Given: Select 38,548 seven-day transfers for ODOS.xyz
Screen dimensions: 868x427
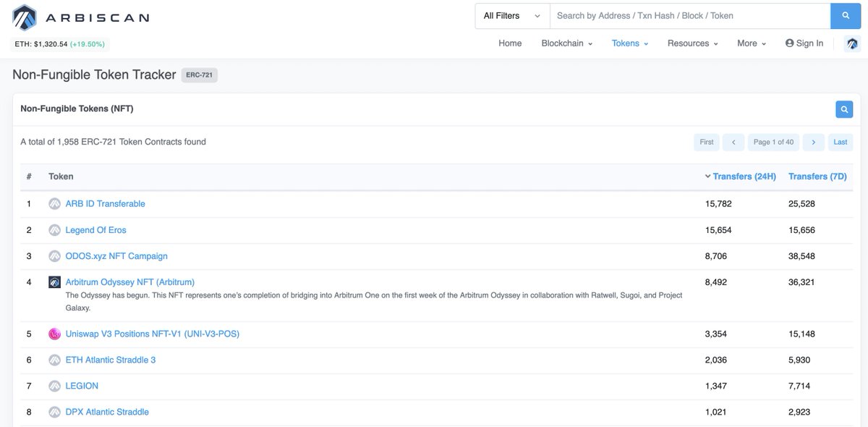Looking at the screenshot, I should pos(801,256).
